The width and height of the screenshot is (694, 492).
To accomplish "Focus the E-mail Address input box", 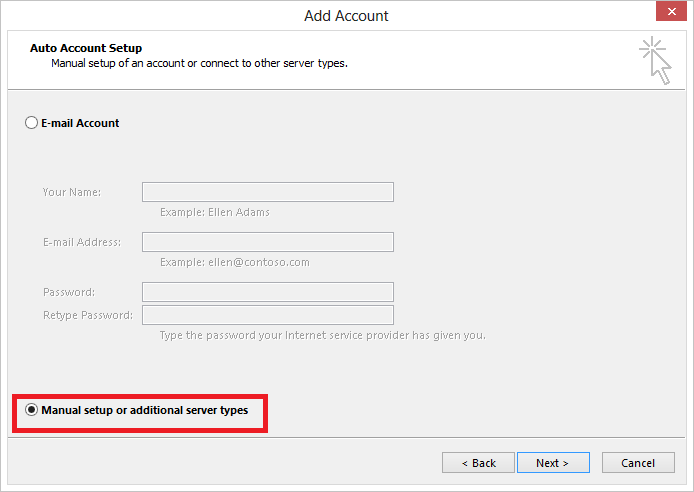I will tap(267, 242).
